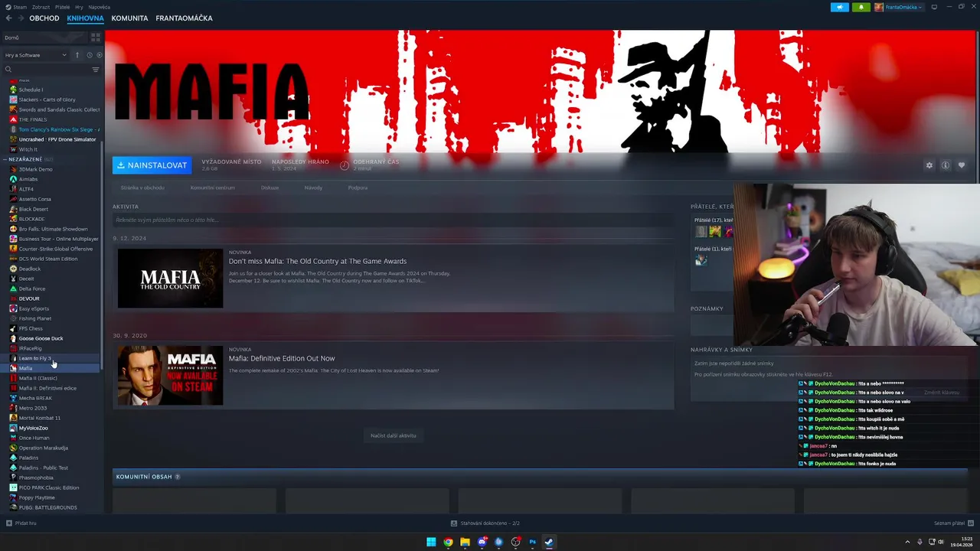980x551 pixels.
Task: Open the KOMUNITNÍ OBSAH help question mark
Action: (178, 477)
